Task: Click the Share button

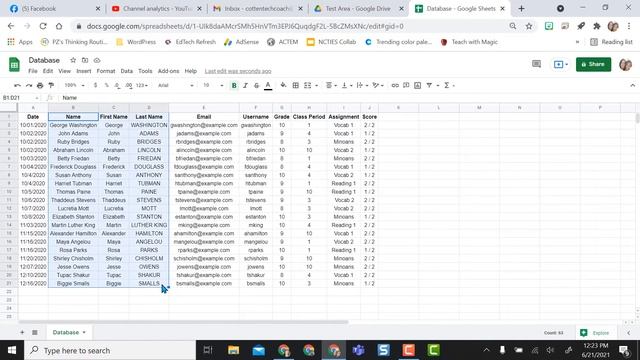Action: [593, 64]
